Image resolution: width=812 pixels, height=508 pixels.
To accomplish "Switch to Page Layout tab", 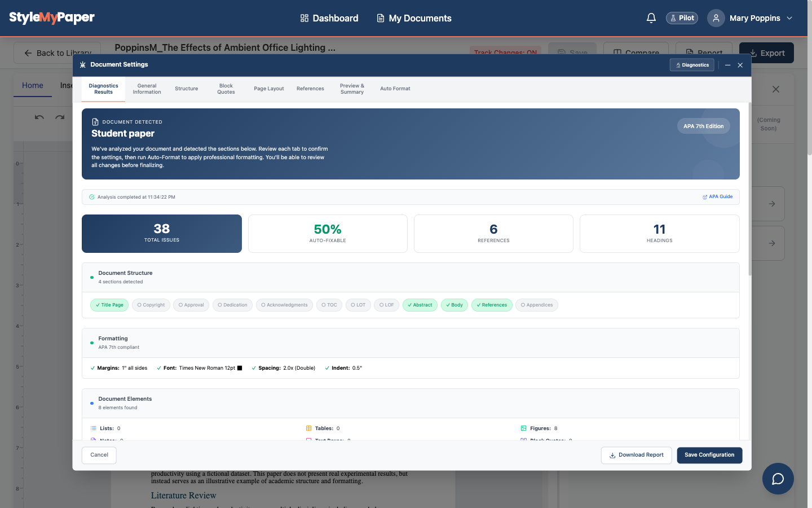I will [x=269, y=89].
